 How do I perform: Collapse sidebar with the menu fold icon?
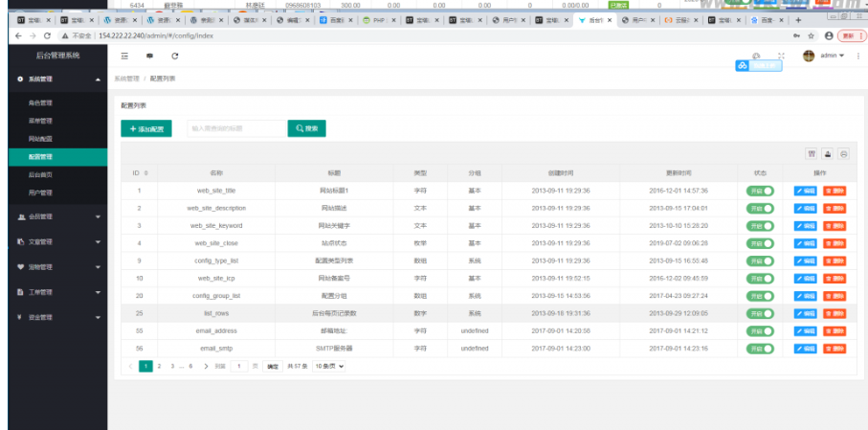124,57
